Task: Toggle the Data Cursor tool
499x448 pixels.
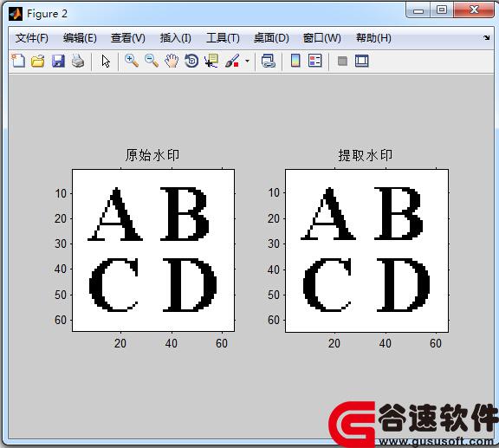Action: click(211, 61)
